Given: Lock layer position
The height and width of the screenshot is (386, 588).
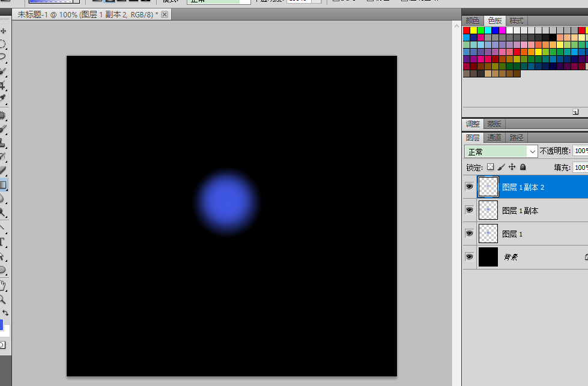Looking at the screenshot, I should pyautogui.click(x=512, y=167).
